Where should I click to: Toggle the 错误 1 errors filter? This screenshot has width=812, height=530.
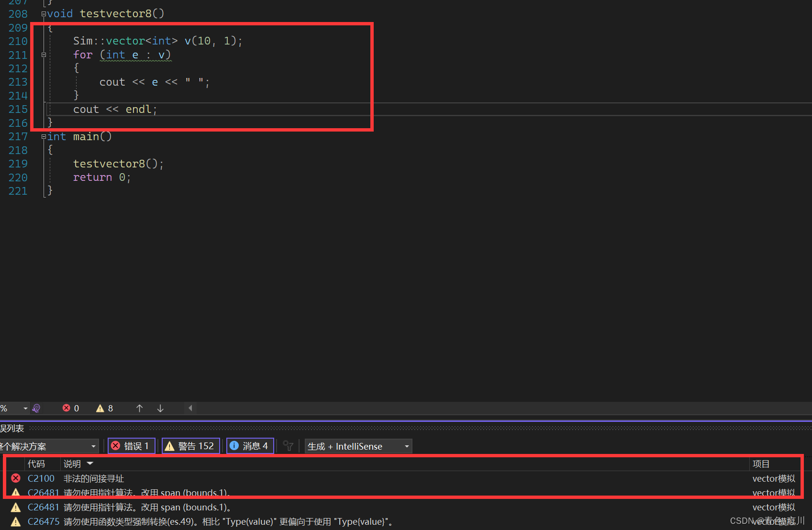[x=132, y=446]
